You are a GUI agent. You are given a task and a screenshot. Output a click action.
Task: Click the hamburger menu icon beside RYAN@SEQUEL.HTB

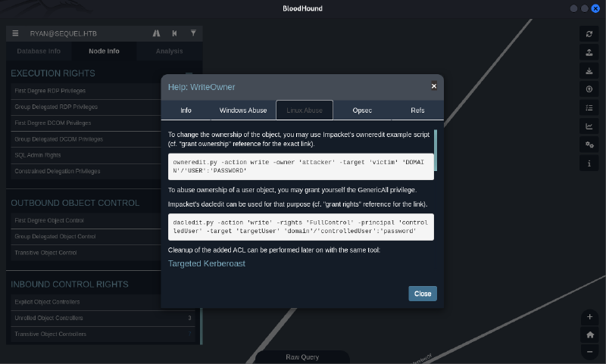pyautogui.click(x=15, y=33)
